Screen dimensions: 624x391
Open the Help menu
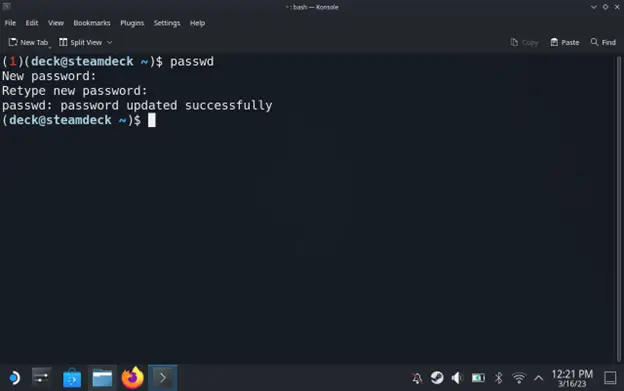[x=197, y=23]
